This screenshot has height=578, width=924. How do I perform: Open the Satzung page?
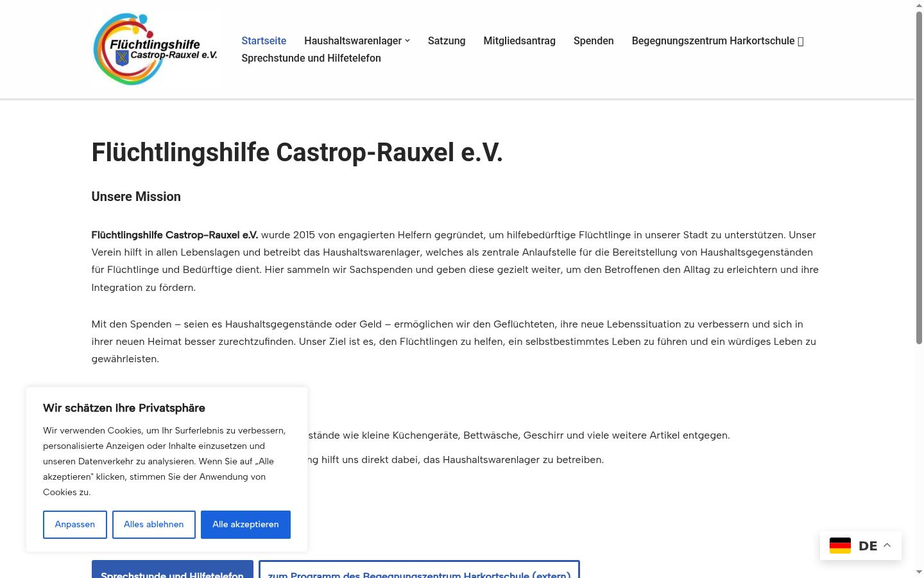tap(447, 40)
